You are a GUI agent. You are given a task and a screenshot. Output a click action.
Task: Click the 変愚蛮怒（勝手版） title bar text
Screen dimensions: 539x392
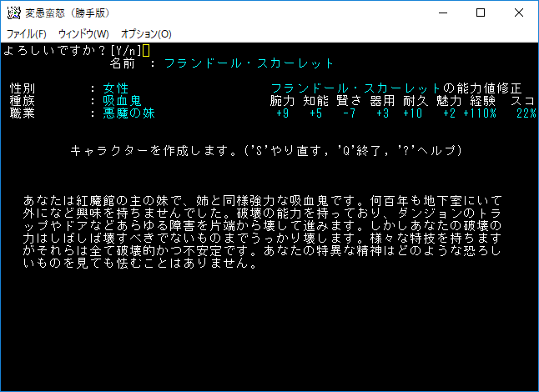[63, 13]
